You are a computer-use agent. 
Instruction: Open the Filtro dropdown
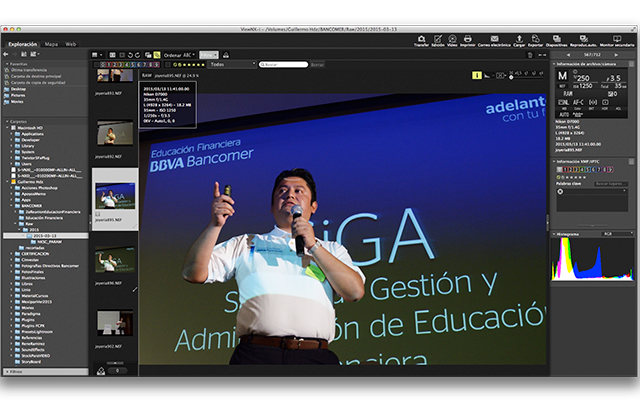pyautogui.click(x=209, y=55)
